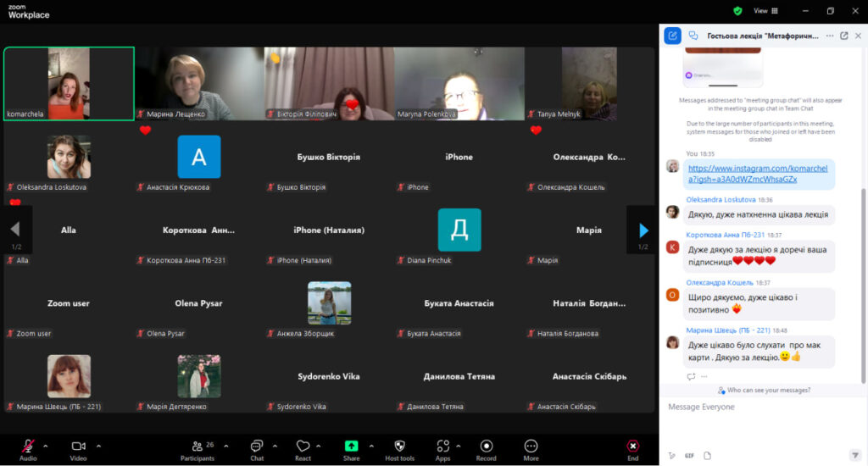Toggle the camera with the Video button
Viewport: 868px width, 466px height.
coord(79,446)
